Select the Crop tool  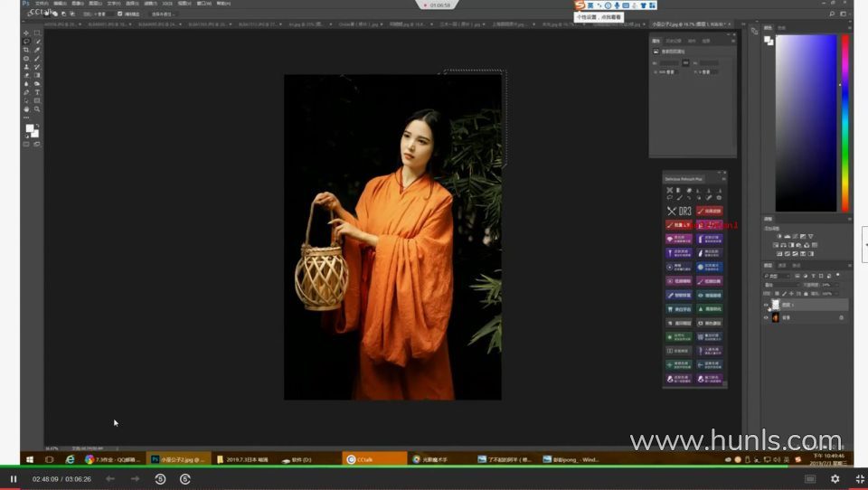point(25,50)
